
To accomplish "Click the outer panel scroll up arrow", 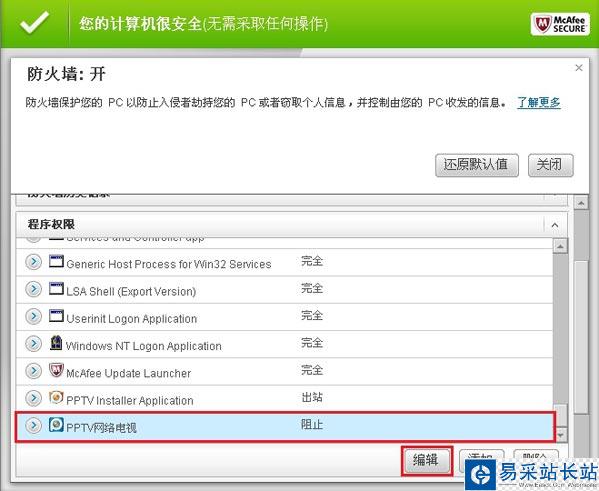I will click(x=581, y=203).
